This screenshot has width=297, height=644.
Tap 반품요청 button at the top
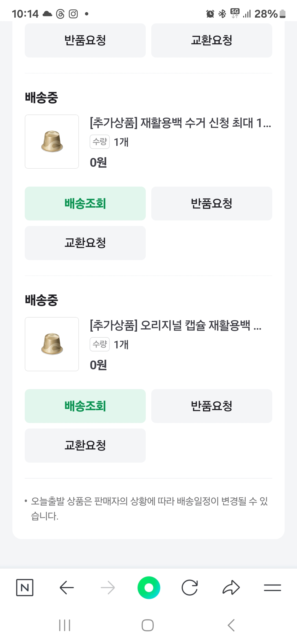tap(85, 40)
